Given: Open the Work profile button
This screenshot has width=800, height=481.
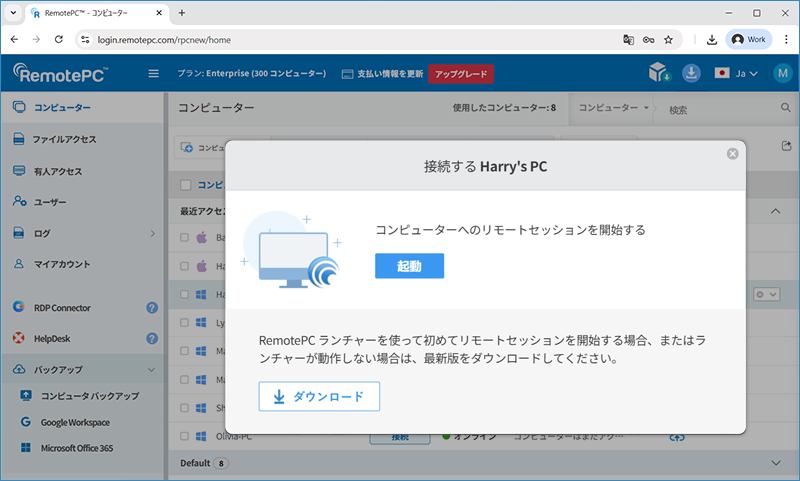Looking at the screenshot, I should tap(748, 39).
